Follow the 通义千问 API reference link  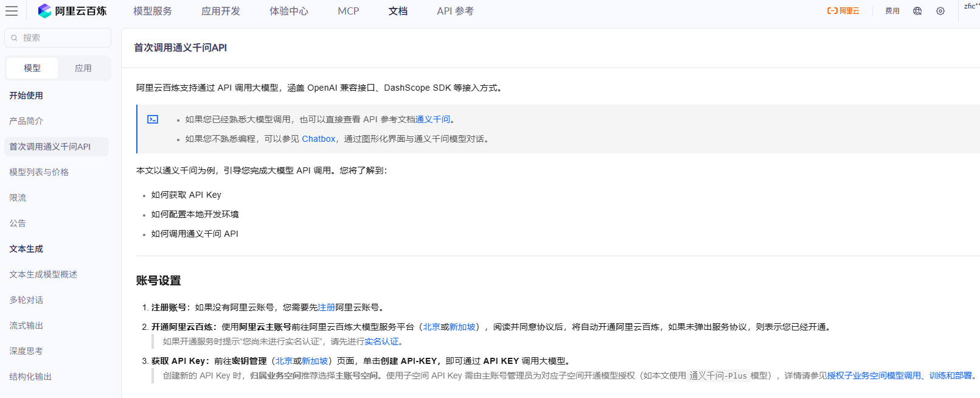[433, 119]
